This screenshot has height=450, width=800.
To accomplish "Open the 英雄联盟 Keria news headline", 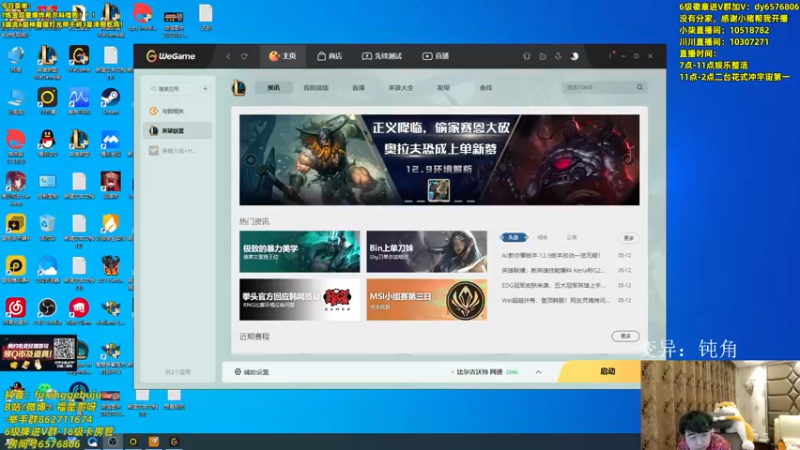I will (553, 270).
